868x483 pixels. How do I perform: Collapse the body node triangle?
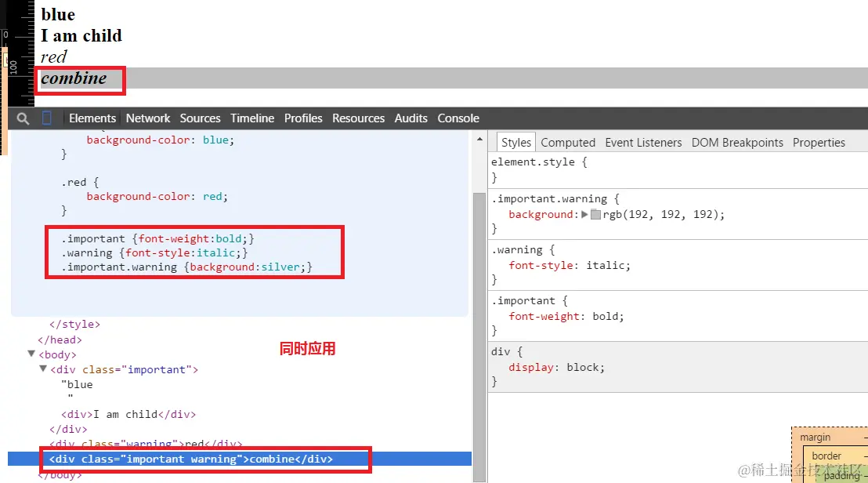(x=31, y=354)
